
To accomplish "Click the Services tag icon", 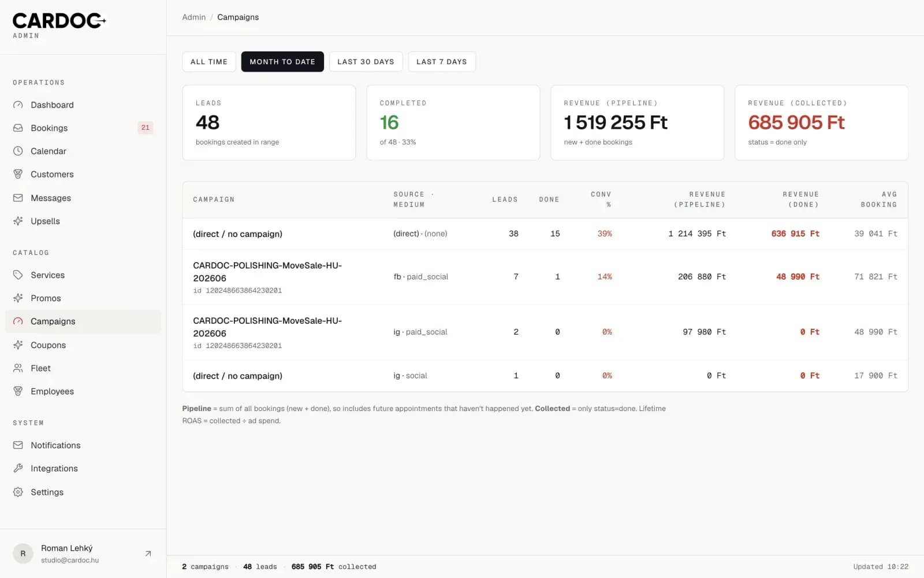I will (18, 275).
